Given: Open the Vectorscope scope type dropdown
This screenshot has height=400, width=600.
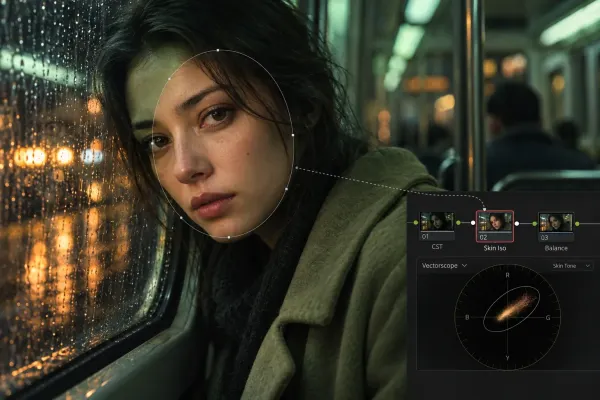Looking at the screenshot, I should tap(444, 265).
